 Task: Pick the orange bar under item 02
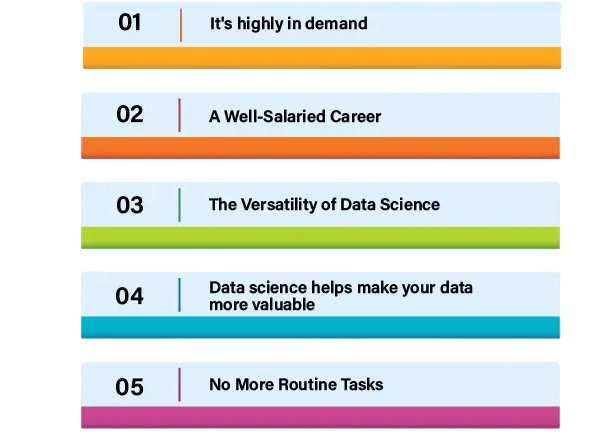coord(321,147)
